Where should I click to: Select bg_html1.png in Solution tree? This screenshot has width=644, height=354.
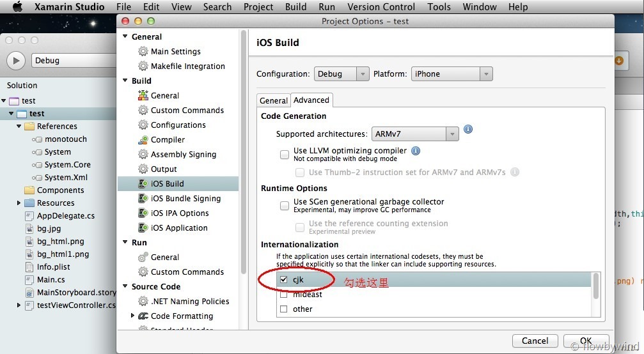tap(63, 254)
